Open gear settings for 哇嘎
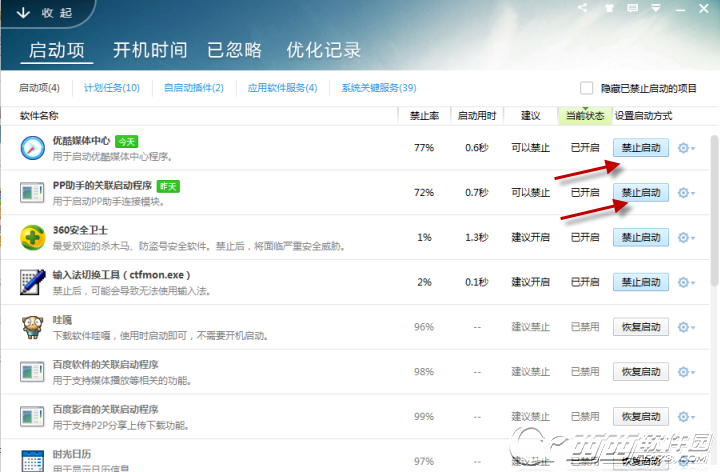 [686, 327]
